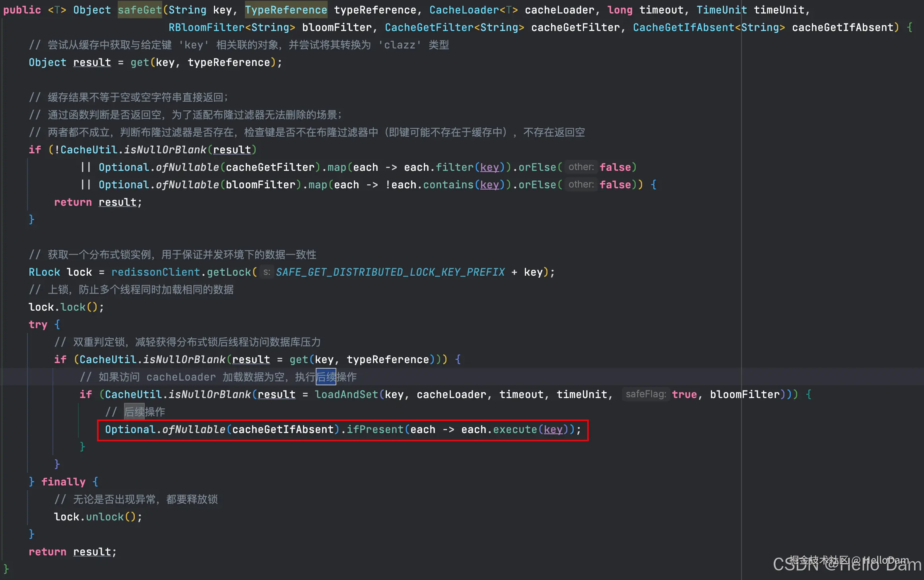The width and height of the screenshot is (924, 580).
Task: Click get(key, typeReference) call on the Object result line
Action: point(203,62)
